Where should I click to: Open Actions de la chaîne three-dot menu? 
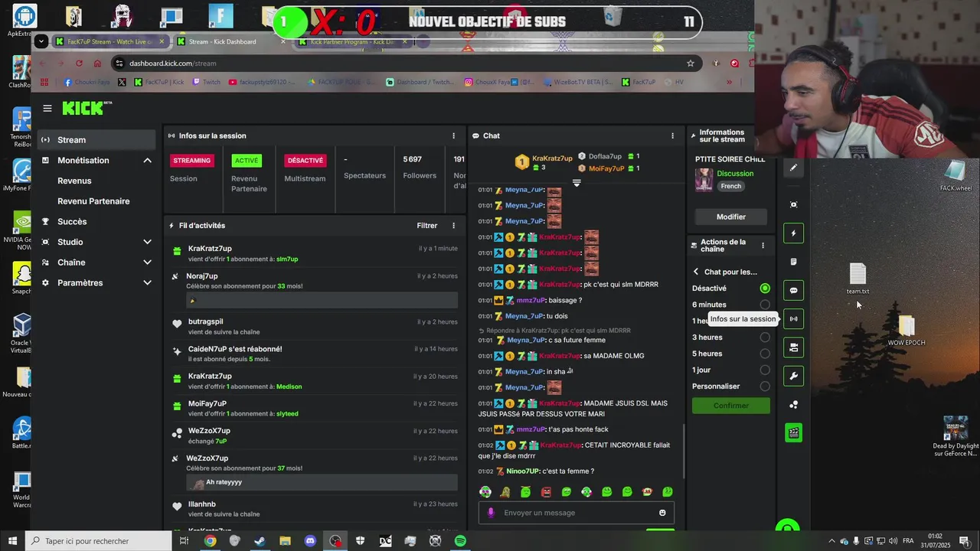point(763,246)
